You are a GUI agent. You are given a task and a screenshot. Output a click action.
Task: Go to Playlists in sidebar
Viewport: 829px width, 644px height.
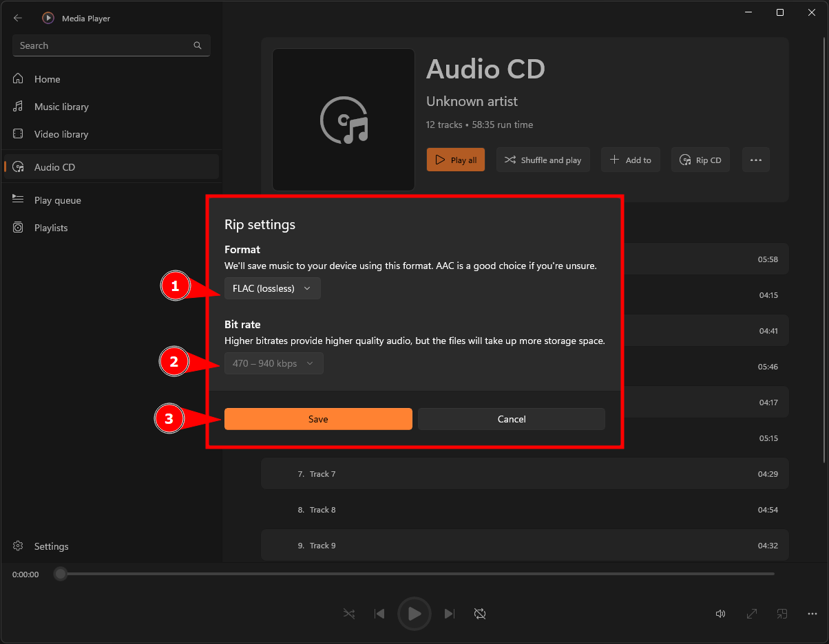[51, 228]
